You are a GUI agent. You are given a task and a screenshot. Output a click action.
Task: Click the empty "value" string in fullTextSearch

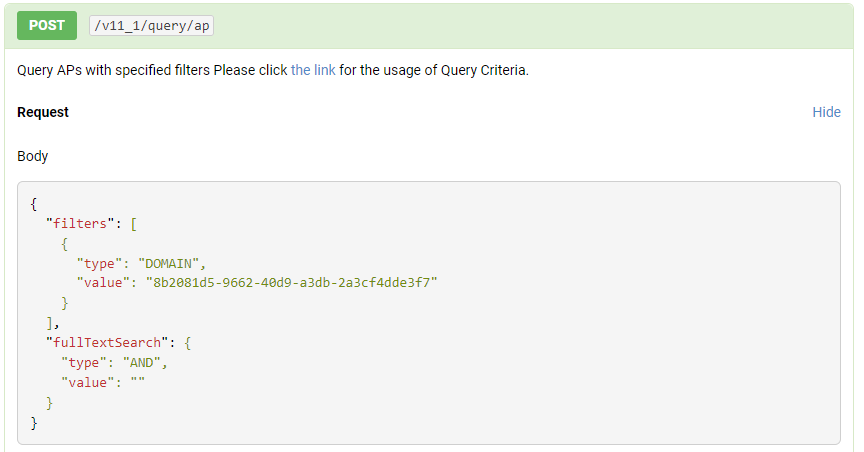138,382
